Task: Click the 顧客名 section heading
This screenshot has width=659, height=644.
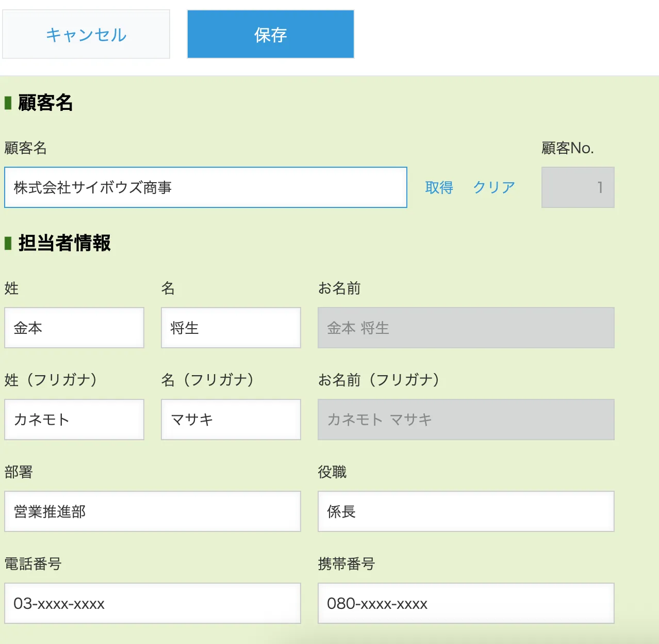Action: point(45,103)
